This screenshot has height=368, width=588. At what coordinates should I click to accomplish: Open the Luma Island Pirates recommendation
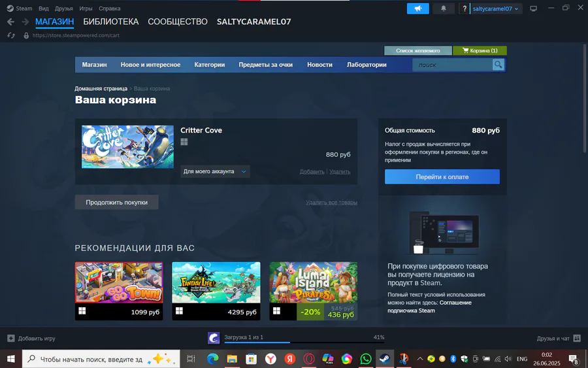tap(313, 291)
